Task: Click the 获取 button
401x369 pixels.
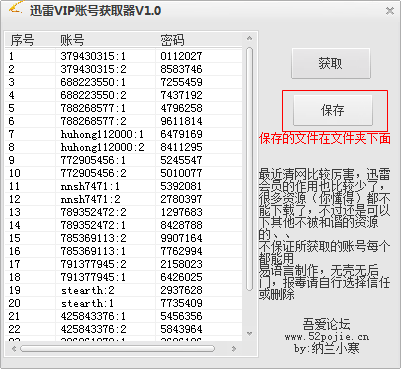Action: 331,63
